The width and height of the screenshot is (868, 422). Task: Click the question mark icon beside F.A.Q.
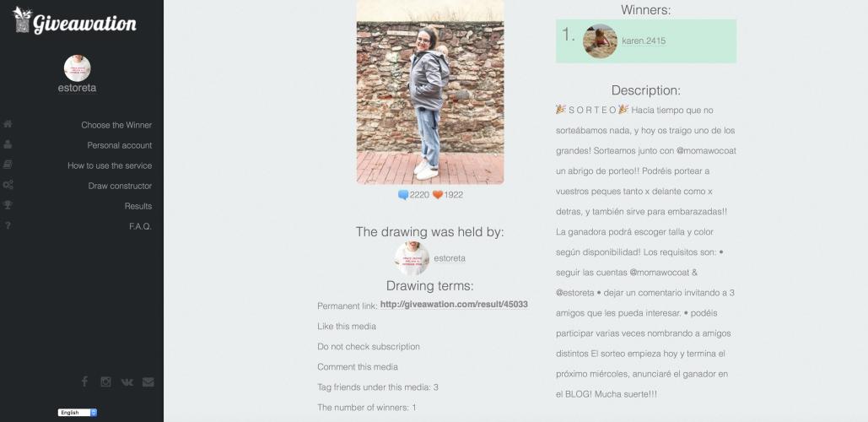pyautogui.click(x=8, y=225)
